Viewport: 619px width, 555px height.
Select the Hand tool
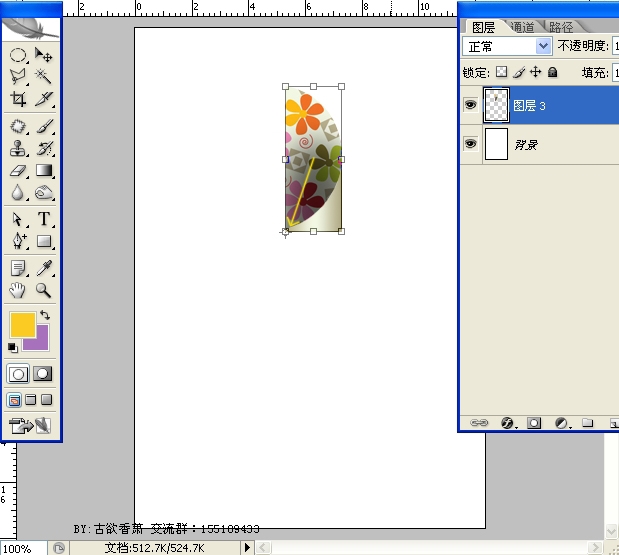click(18, 291)
